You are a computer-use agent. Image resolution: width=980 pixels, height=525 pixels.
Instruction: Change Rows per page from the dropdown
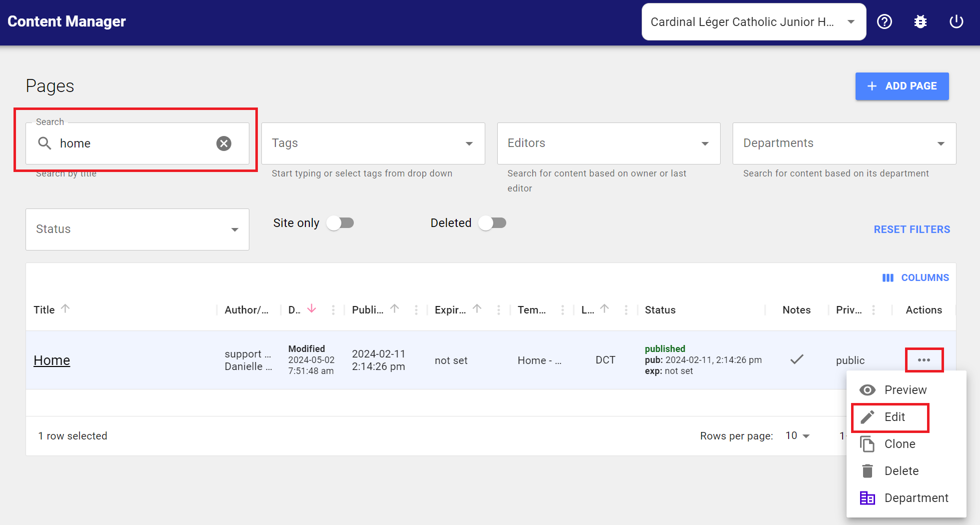tap(797, 435)
